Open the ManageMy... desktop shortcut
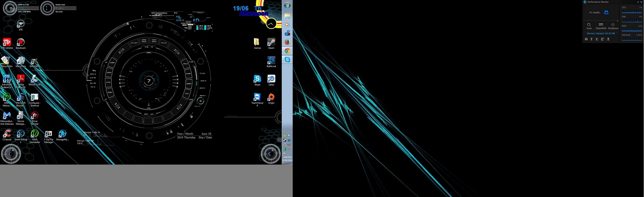Image resolution: width=644 pixels, height=197 pixels. tap(62, 135)
